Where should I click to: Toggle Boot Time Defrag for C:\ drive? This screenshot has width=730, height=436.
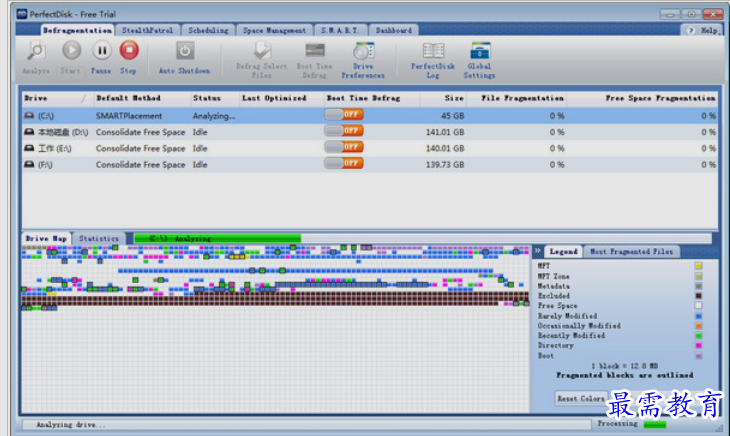pos(344,114)
